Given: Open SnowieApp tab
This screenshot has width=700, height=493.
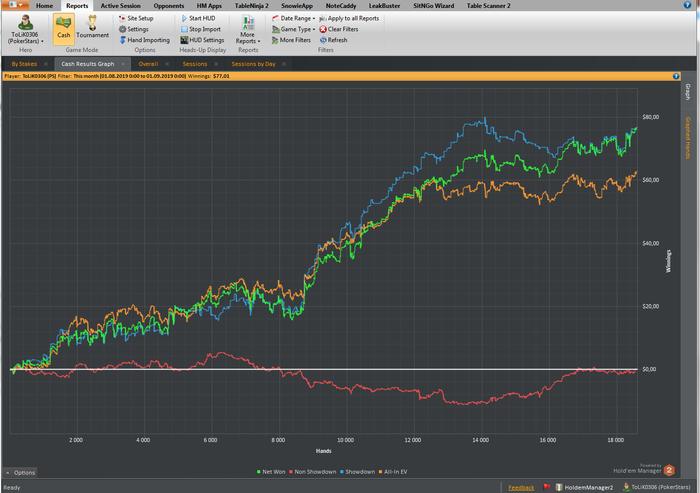Looking at the screenshot, I should coord(297,6).
